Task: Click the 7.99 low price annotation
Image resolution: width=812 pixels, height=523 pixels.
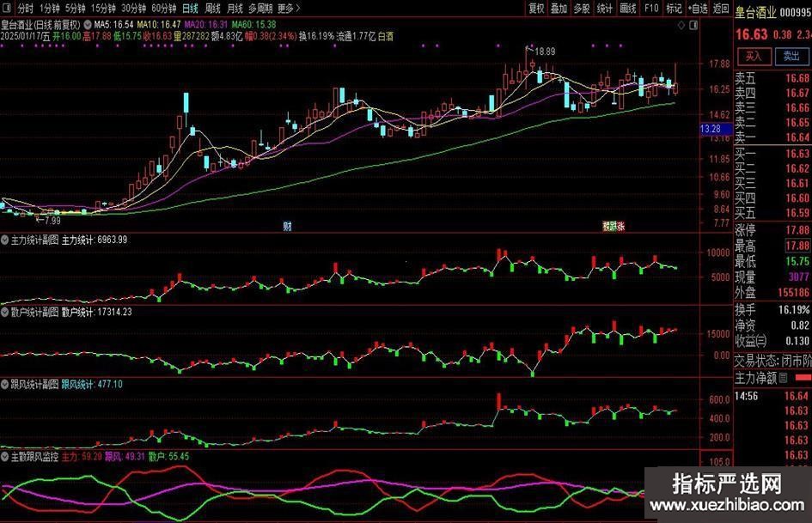Action: [x=52, y=221]
